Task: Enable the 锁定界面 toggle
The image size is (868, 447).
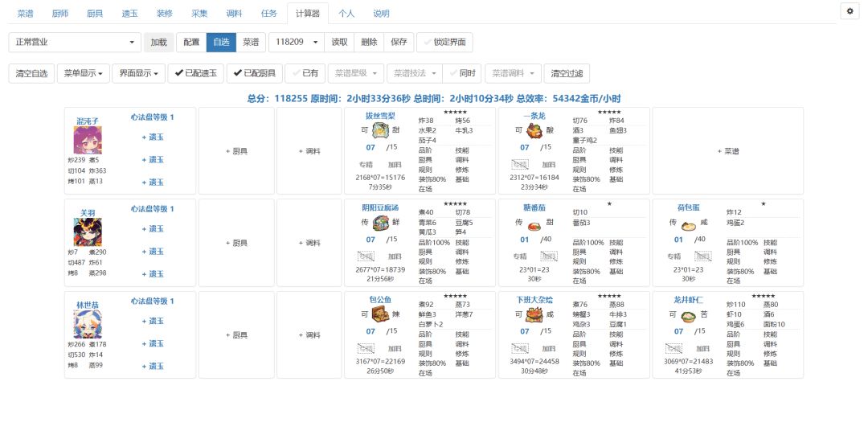Action: (x=444, y=42)
